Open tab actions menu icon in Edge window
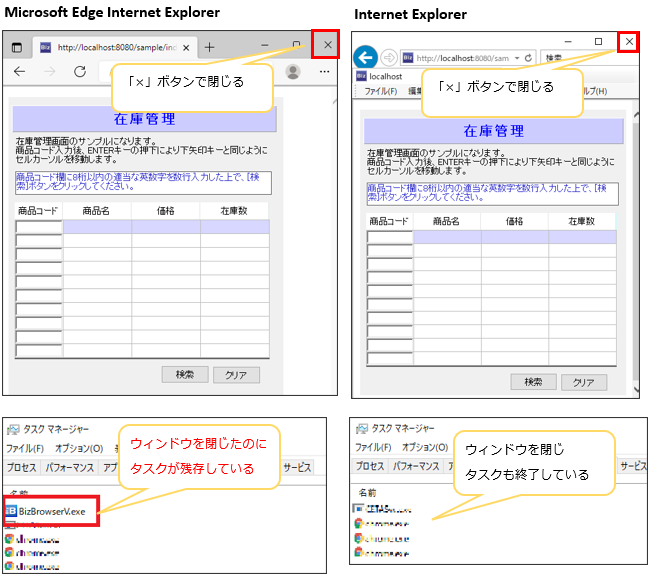Image resolution: width=654 pixels, height=576 pixels. pos(17,48)
